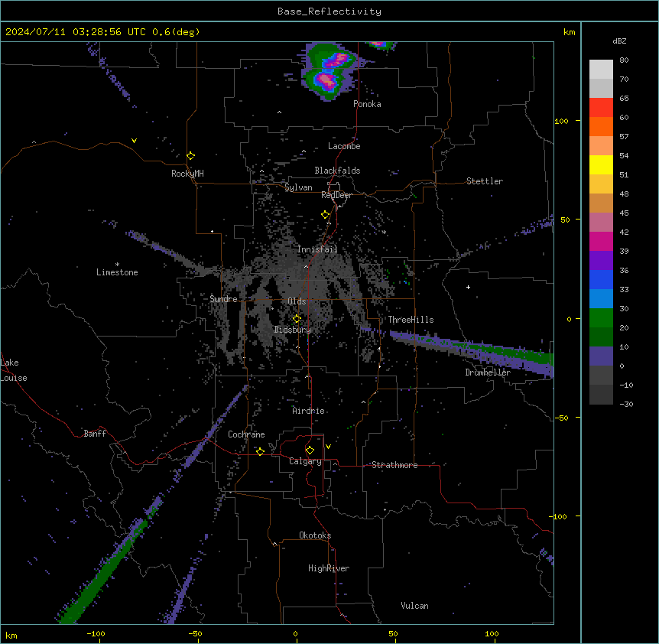
Task: Click the dBZ legend heading
Action: pyautogui.click(x=619, y=41)
